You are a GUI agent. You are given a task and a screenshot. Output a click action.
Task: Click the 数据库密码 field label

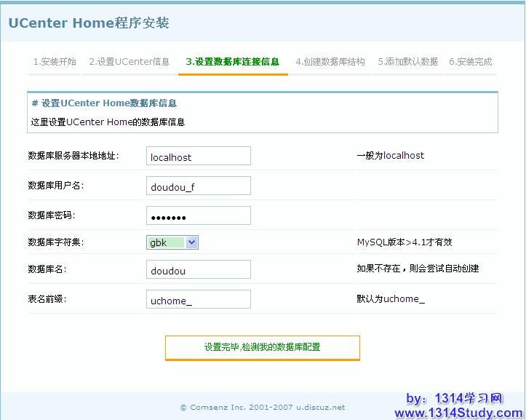[x=52, y=215]
